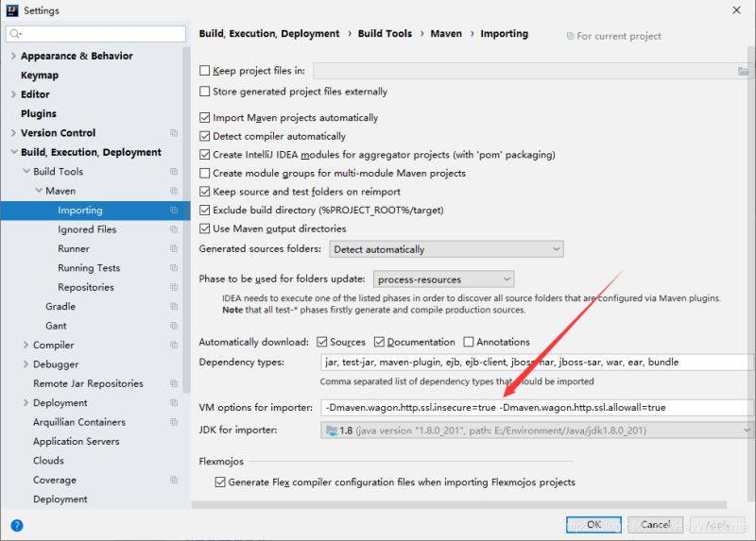The height and width of the screenshot is (541, 756).
Task: Expand the Appearance & Behavior section
Action: (13, 56)
